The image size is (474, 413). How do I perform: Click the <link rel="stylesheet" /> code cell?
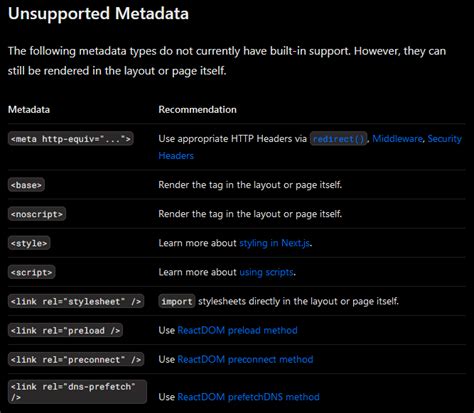pos(76,301)
